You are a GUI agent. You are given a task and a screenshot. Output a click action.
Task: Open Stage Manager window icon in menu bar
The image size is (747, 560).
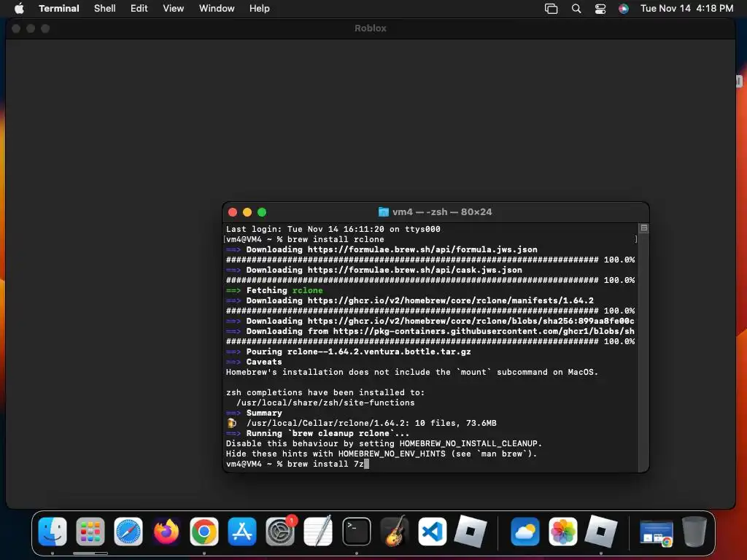coord(551,9)
